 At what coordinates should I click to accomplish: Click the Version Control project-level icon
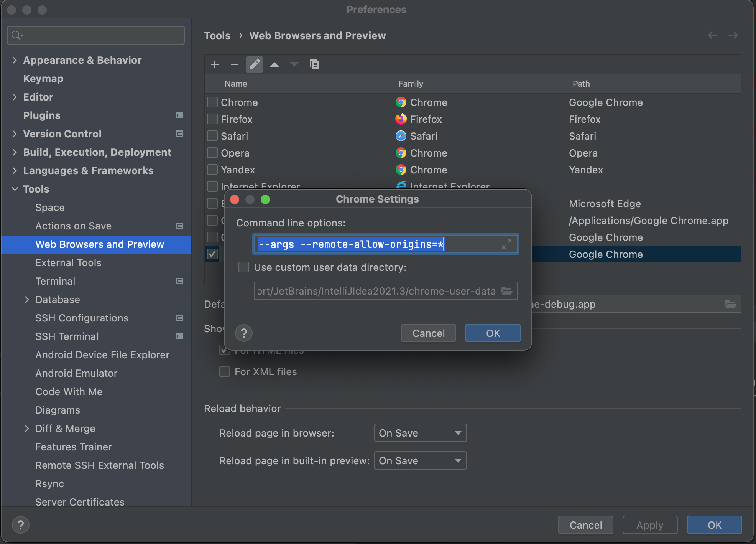point(179,134)
